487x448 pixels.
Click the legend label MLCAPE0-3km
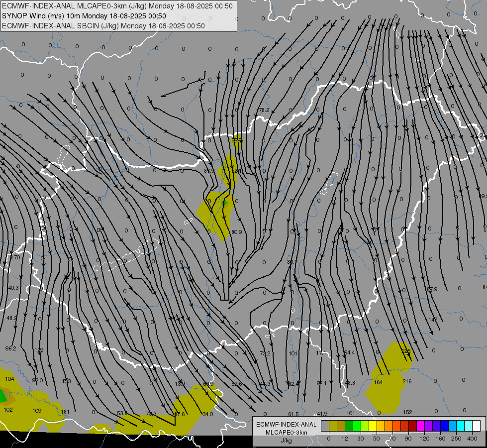pyautogui.click(x=286, y=433)
